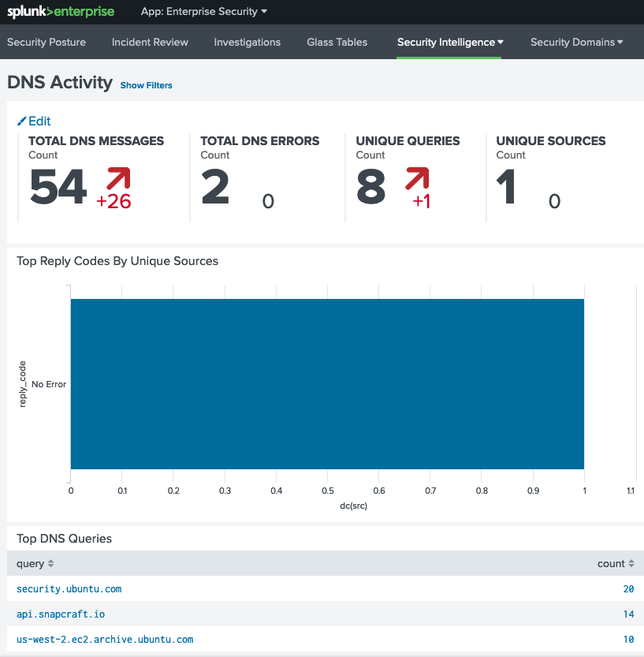Open the Security Intelligence dropdown

[x=449, y=43]
